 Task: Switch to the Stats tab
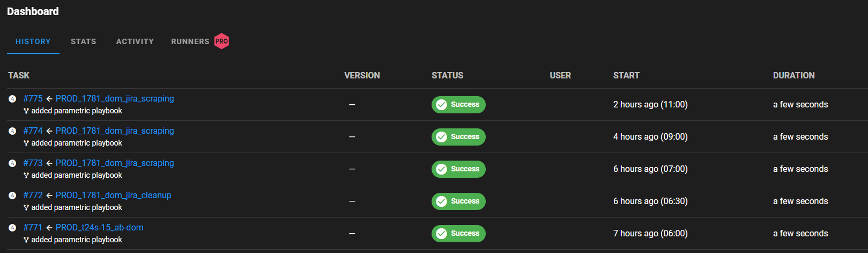coord(84,41)
